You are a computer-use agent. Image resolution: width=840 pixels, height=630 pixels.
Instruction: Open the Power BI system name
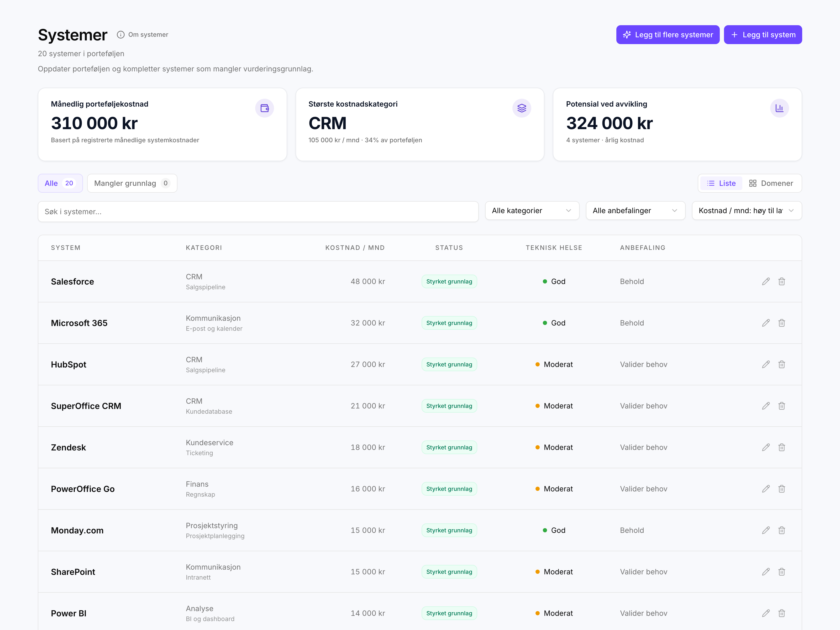[x=69, y=613]
